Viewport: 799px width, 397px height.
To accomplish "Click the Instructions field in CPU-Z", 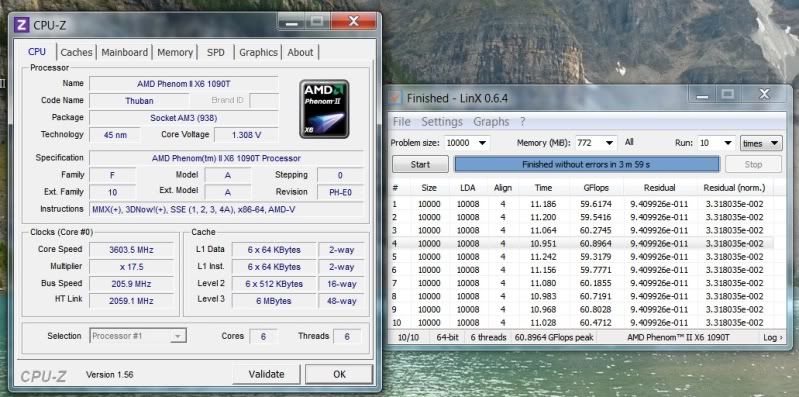I will click(226, 209).
